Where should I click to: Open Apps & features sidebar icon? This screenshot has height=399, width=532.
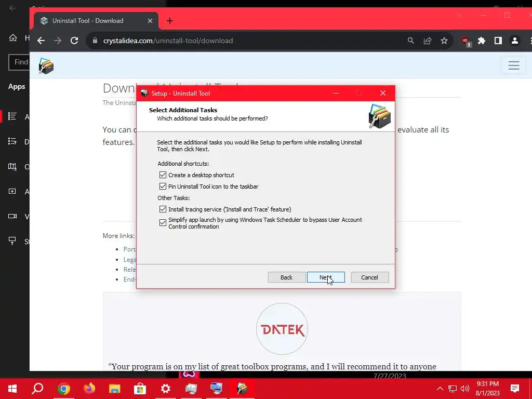click(x=12, y=116)
